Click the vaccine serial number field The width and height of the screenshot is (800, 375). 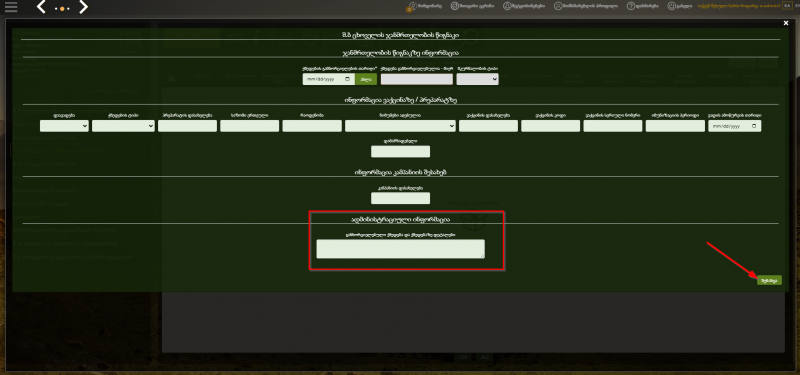pos(613,126)
